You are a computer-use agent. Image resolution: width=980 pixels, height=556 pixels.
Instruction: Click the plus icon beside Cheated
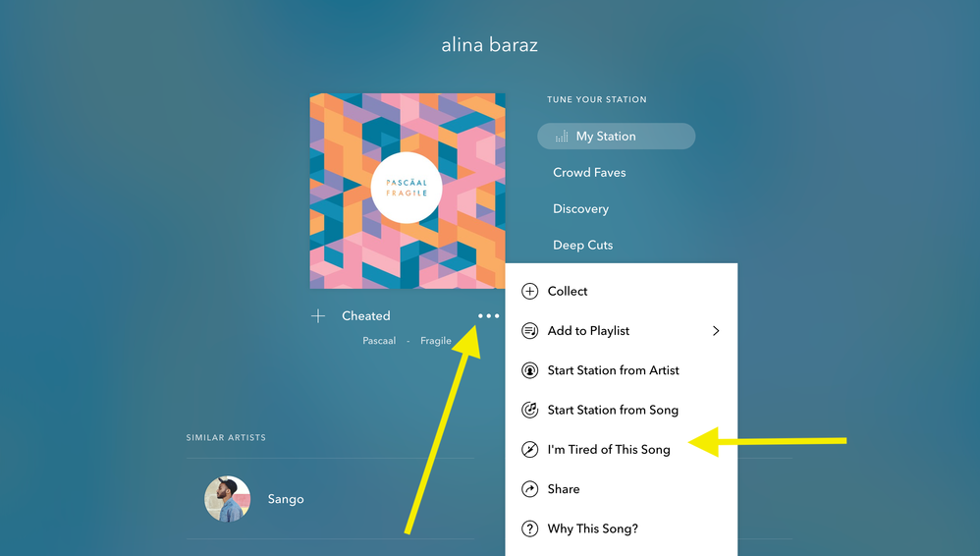coord(318,316)
